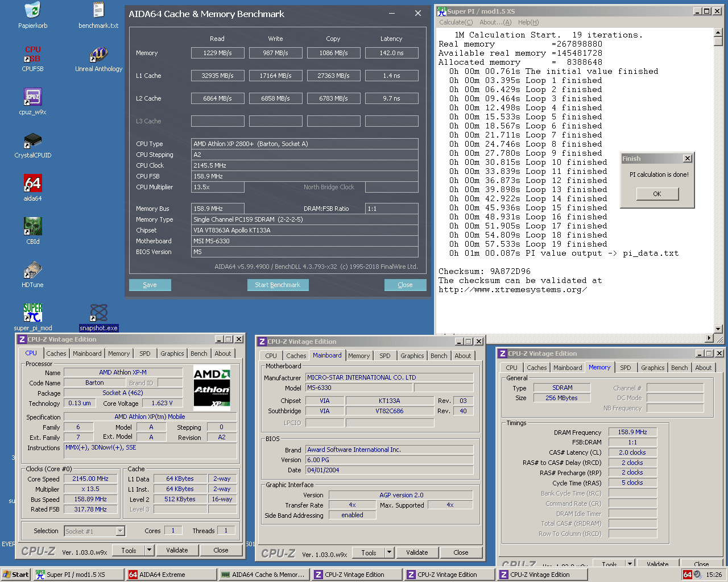Screen dimensions: 728x582
Task: Open cpuz_w9x desktop shortcut
Action: (x=33, y=102)
